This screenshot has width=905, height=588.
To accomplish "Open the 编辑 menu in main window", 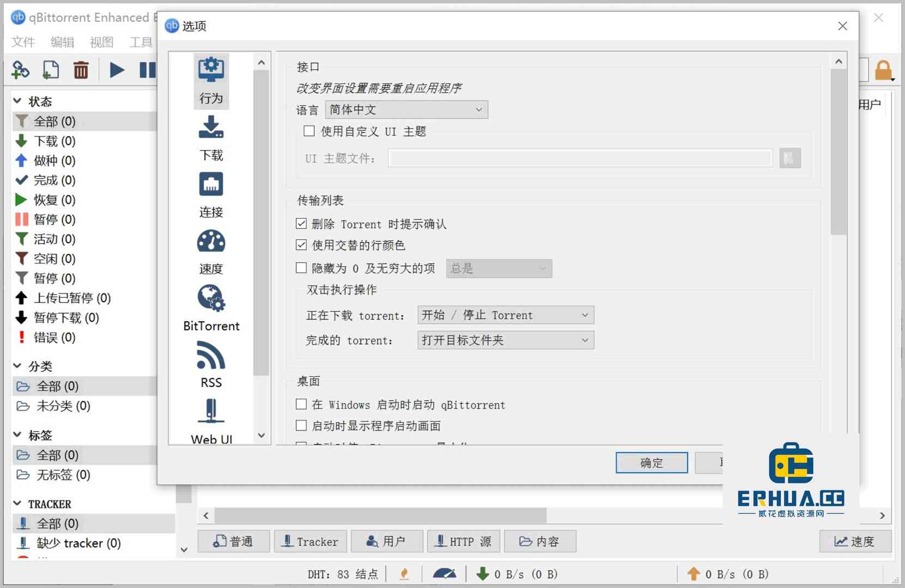I will tap(62, 42).
